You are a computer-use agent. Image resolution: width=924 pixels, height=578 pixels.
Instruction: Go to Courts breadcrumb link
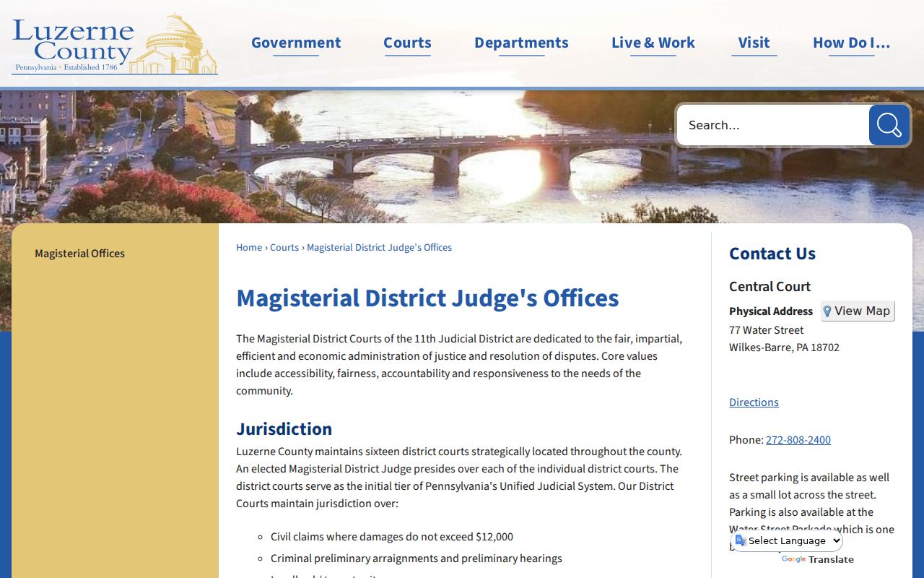pos(284,248)
